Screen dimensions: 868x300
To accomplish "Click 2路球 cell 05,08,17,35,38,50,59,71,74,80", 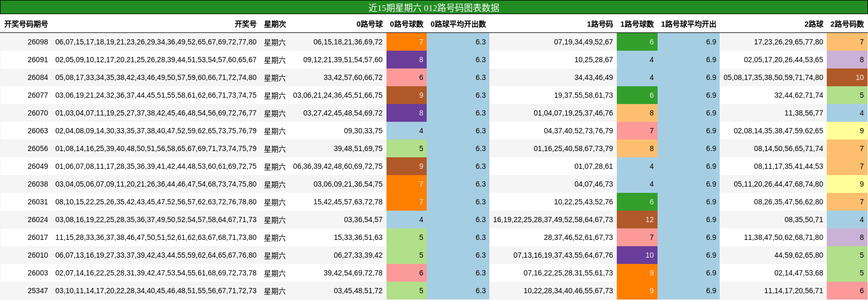I will (x=773, y=77).
